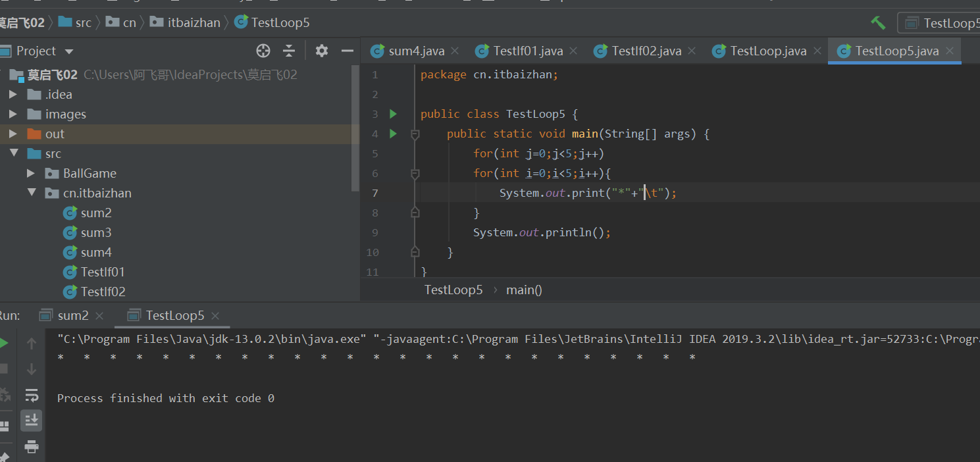The height and width of the screenshot is (462, 980).
Task: Click the up arrow in Run toolbar
Action: (31, 344)
